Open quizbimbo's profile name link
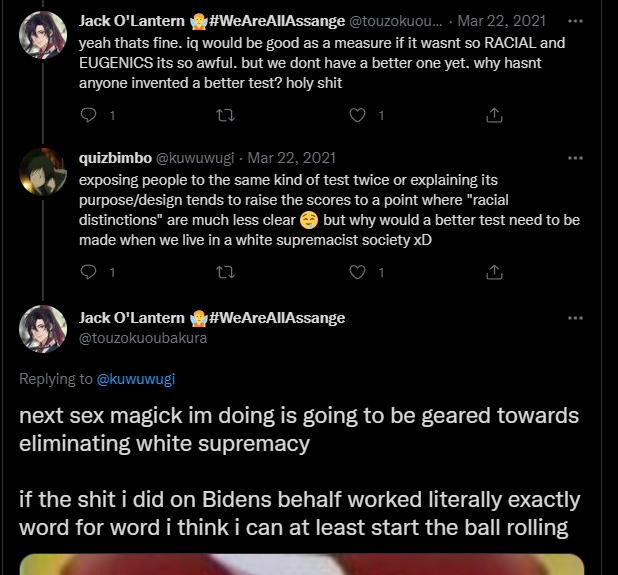This screenshot has height=575, width=618. (x=113, y=157)
